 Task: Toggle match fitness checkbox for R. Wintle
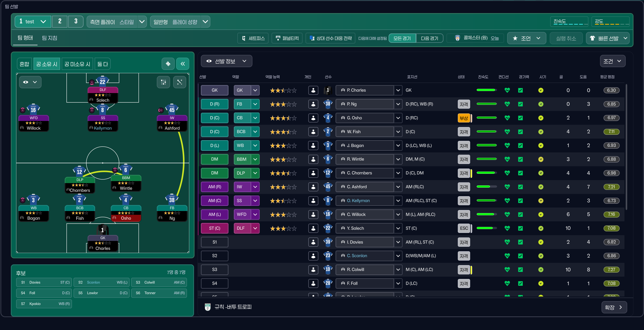520,159
